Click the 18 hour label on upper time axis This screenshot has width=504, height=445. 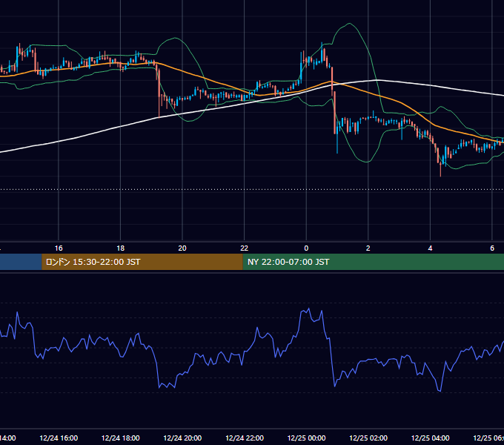tap(121, 248)
